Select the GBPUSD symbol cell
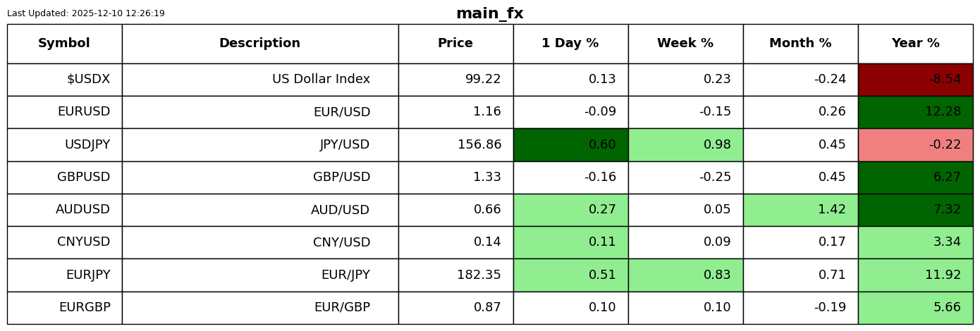This screenshot has width=980, height=331. 64,177
